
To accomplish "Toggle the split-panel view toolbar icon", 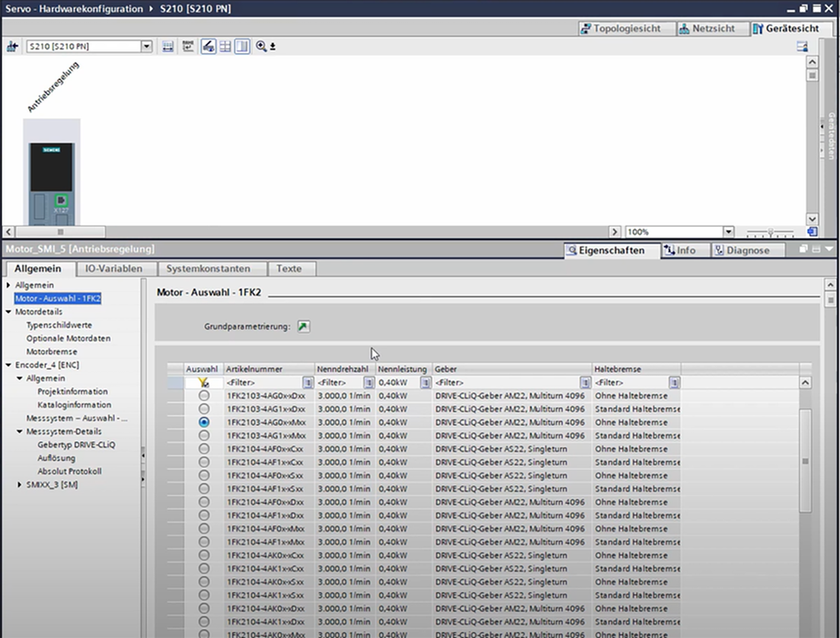I will (x=242, y=46).
